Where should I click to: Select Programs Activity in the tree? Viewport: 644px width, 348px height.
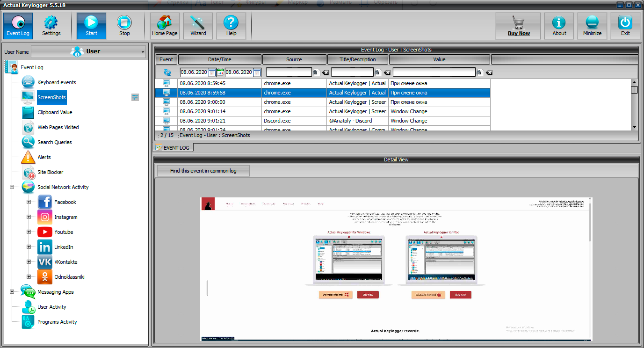pyautogui.click(x=57, y=322)
